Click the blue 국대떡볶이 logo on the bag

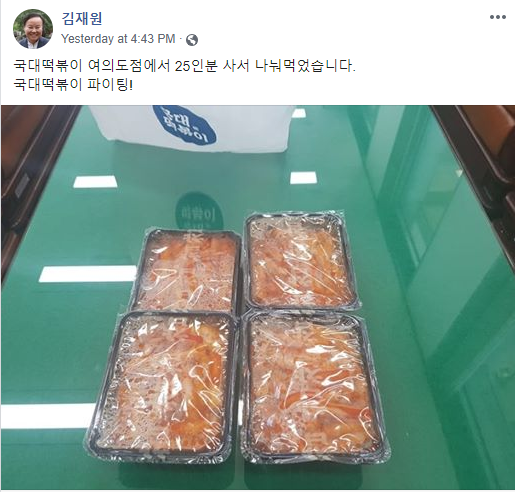click(184, 123)
